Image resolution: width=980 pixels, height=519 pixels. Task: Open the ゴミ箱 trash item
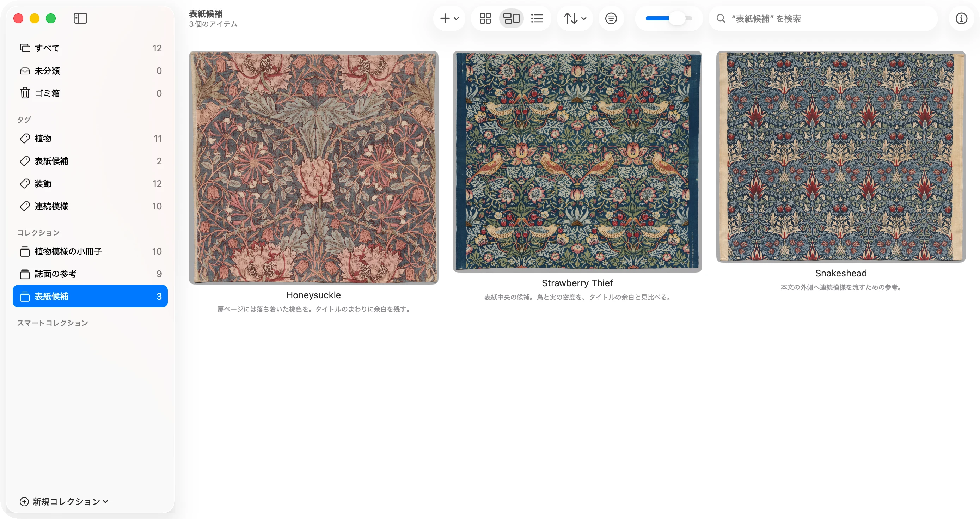click(x=90, y=93)
